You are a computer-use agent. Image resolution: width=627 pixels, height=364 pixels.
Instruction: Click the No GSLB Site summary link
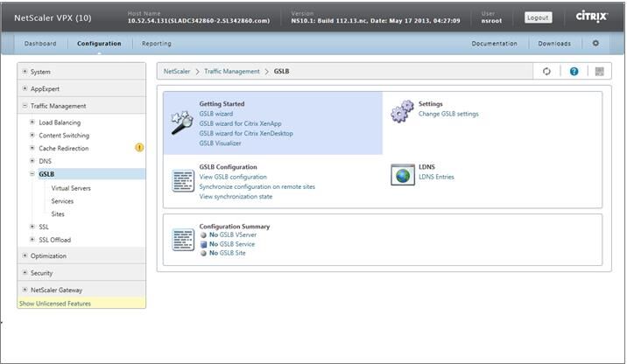228,253
